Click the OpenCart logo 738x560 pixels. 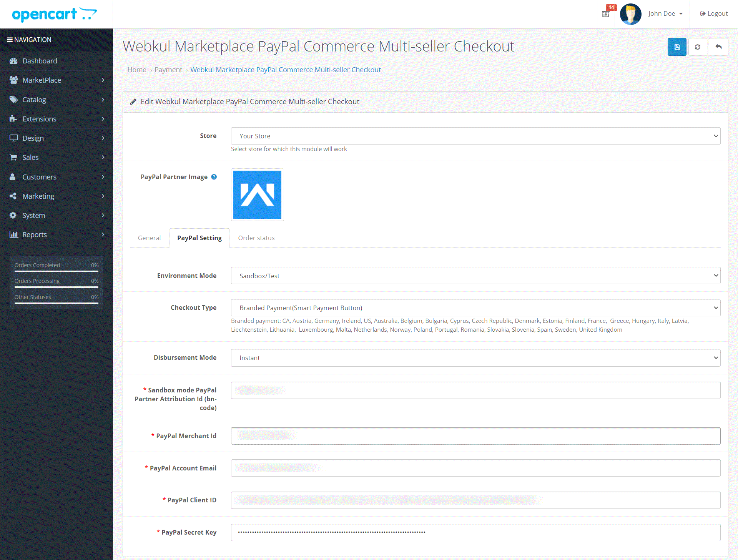[x=54, y=14]
